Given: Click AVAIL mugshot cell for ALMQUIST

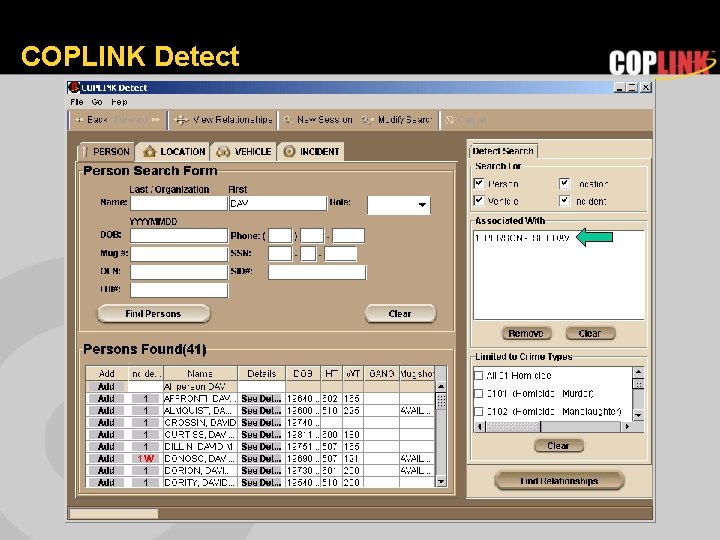Looking at the screenshot, I should pos(416,411).
